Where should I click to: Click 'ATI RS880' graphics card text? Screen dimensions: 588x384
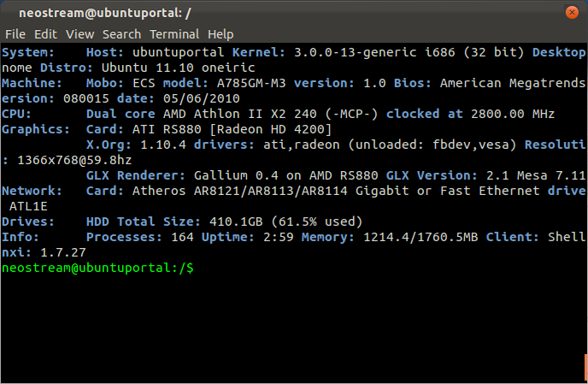coord(167,129)
